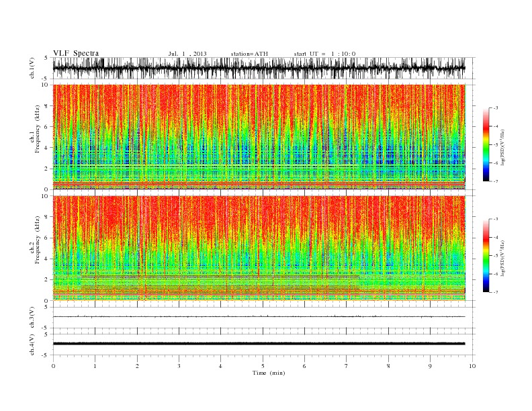Select the "ch.4(V)" axis label
The image size is (532, 411).
click(32, 345)
